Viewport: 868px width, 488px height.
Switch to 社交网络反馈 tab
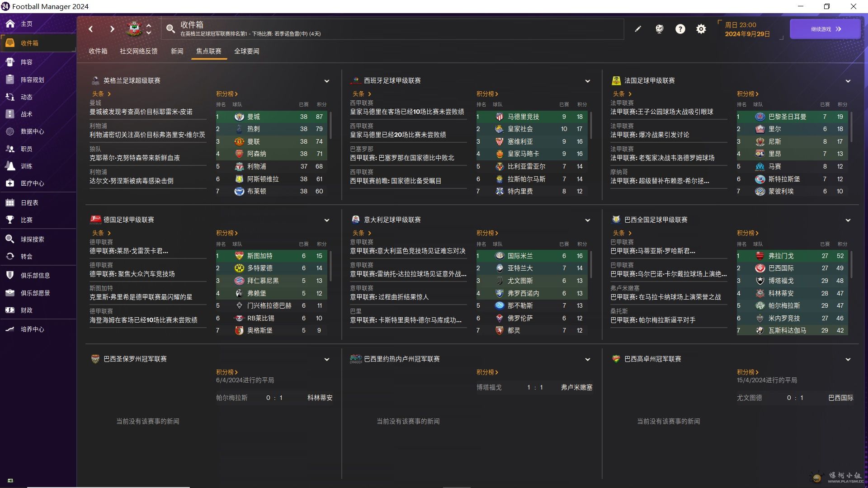point(138,51)
